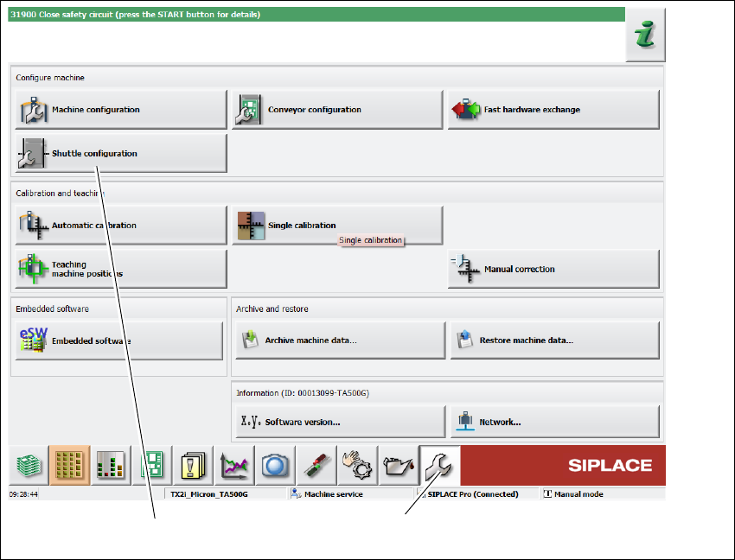This screenshot has width=735, height=560.
Task: Open the money stack toolbar icon
Action: [x=29, y=465]
